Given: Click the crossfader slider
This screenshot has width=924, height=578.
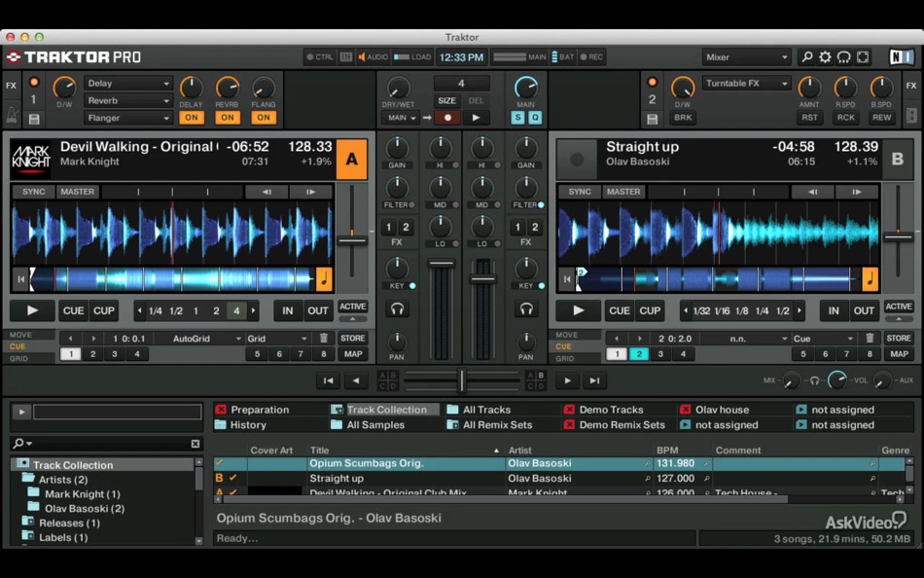Looking at the screenshot, I should 462,380.
